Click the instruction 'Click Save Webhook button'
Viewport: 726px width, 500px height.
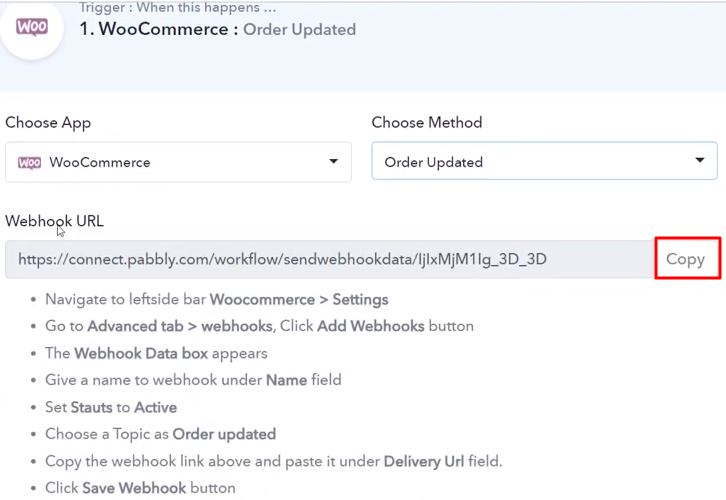tap(140, 488)
